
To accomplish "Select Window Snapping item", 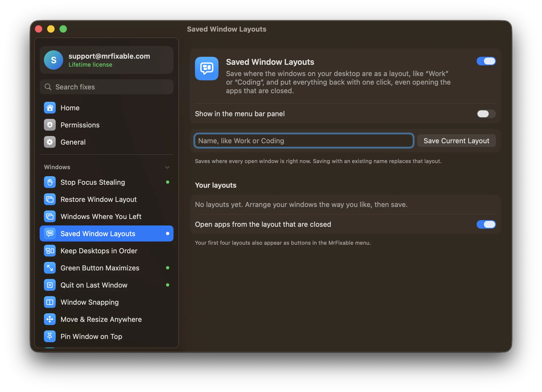I will pos(107,302).
